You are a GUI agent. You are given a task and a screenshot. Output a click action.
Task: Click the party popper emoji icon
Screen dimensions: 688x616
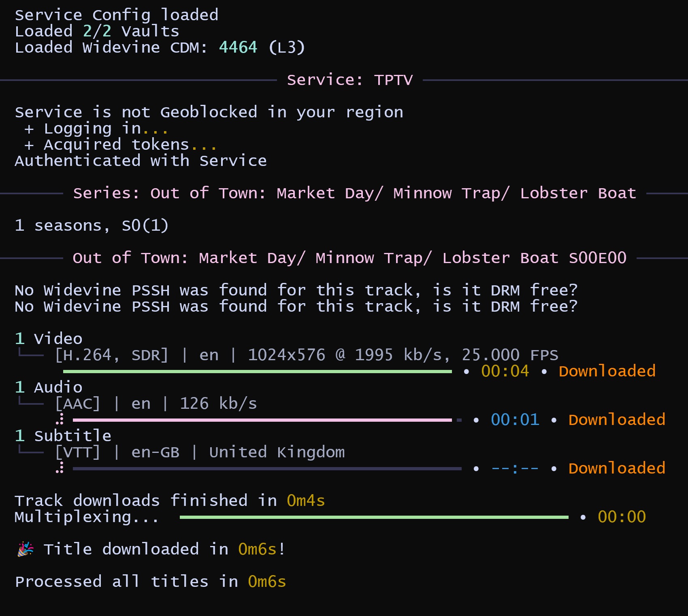[x=25, y=549]
